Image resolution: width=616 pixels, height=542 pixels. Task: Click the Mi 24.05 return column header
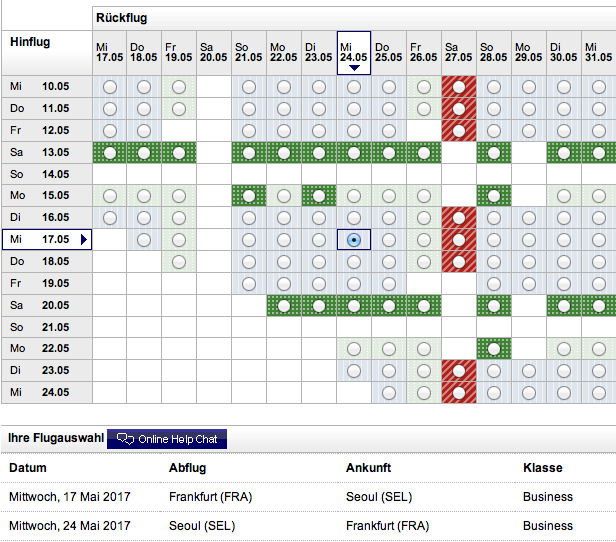coord(353,50)
